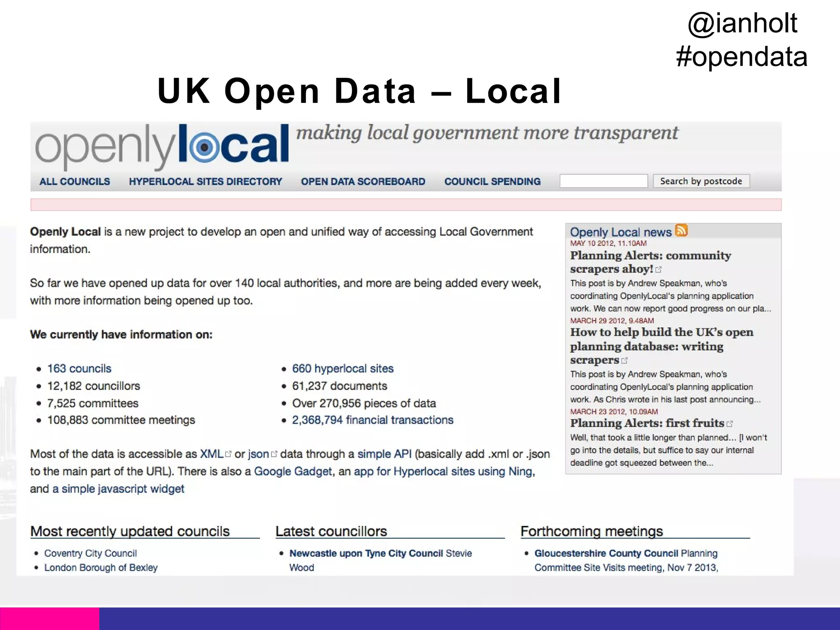
Task: Open 'Openly Local news' heading link
Action: click(621, 232)
